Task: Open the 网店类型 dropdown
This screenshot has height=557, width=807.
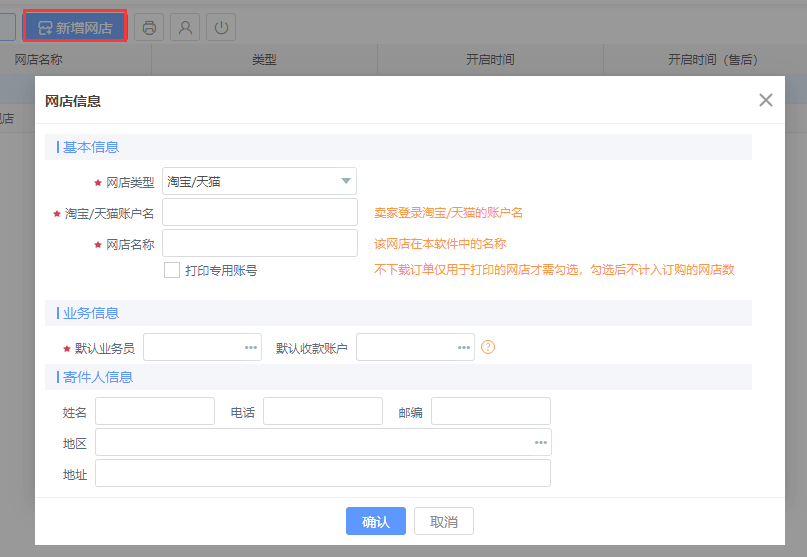Action: coord(259,181)
